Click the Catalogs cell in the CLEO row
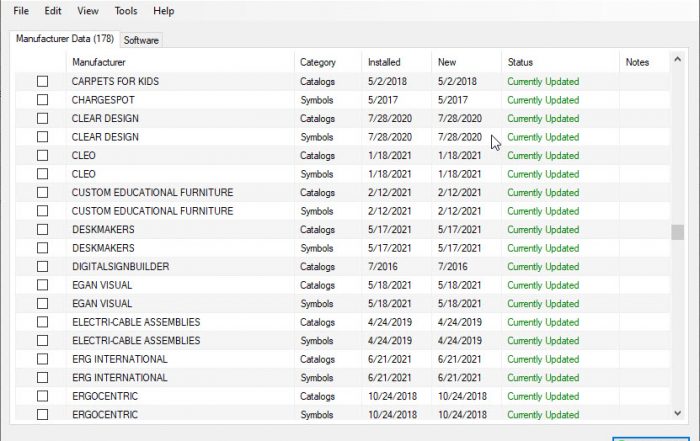700x441 pixels. point(317,155)
